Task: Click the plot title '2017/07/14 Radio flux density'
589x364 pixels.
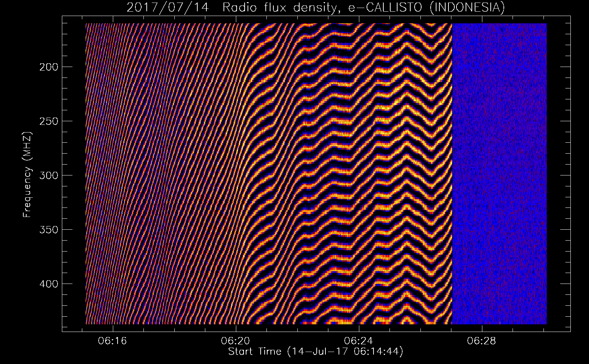Action: click(x=316, y=7)
